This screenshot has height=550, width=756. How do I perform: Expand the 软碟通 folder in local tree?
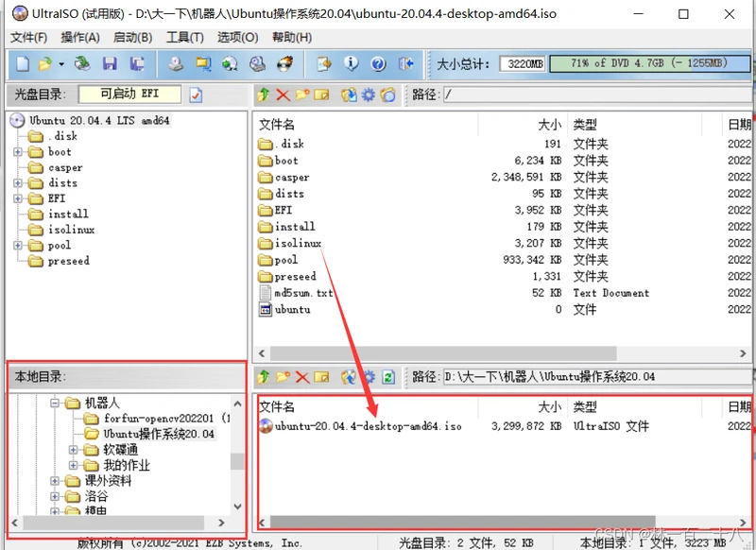coord(74,450)
